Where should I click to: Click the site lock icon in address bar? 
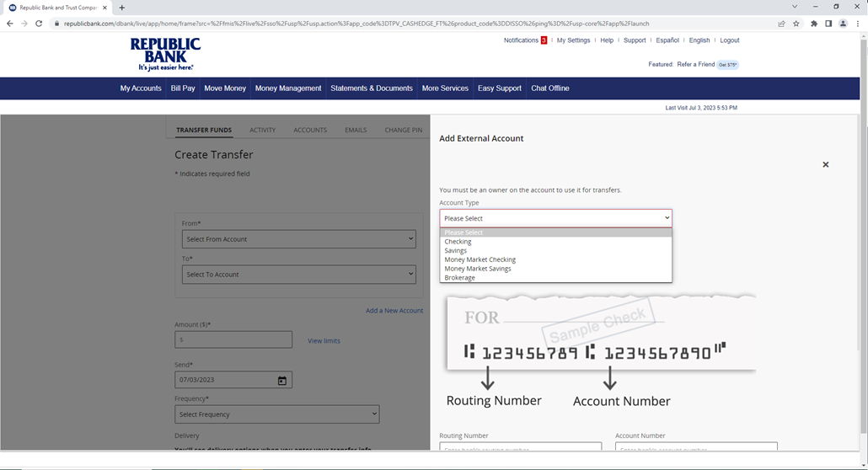(x=56, y=24)
